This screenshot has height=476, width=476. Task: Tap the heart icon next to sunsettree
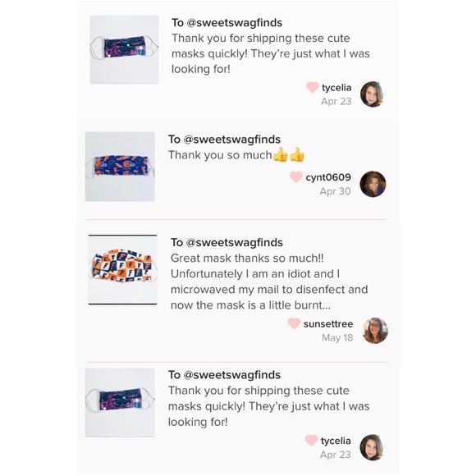click(x=294, y=323)
